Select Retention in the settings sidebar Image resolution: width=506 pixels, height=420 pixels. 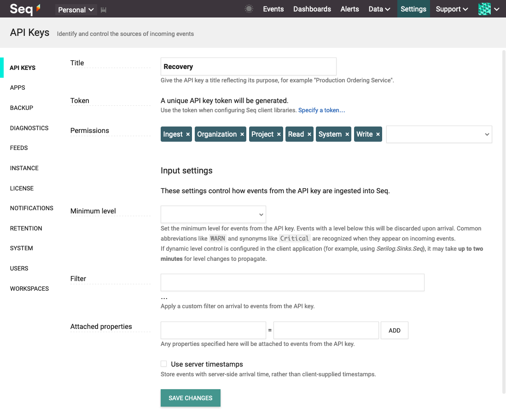point(26,229)
